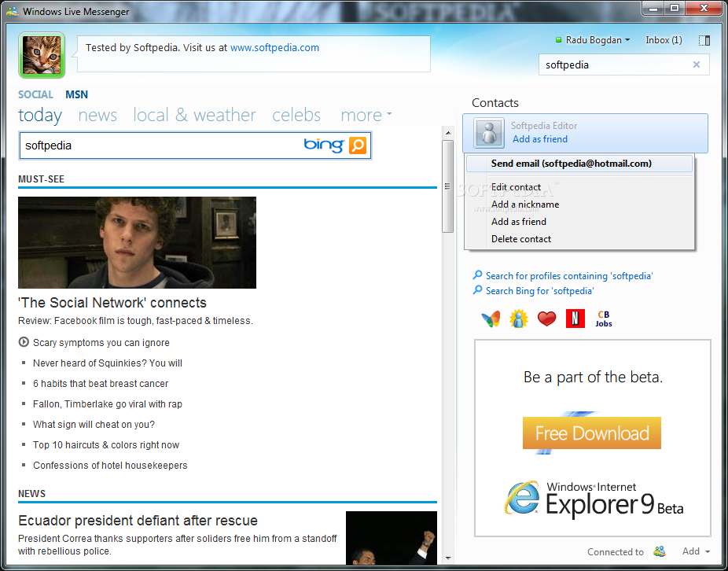Switch to the MSN tab
This screenshot has height=571, width=728.
point(76,94)
